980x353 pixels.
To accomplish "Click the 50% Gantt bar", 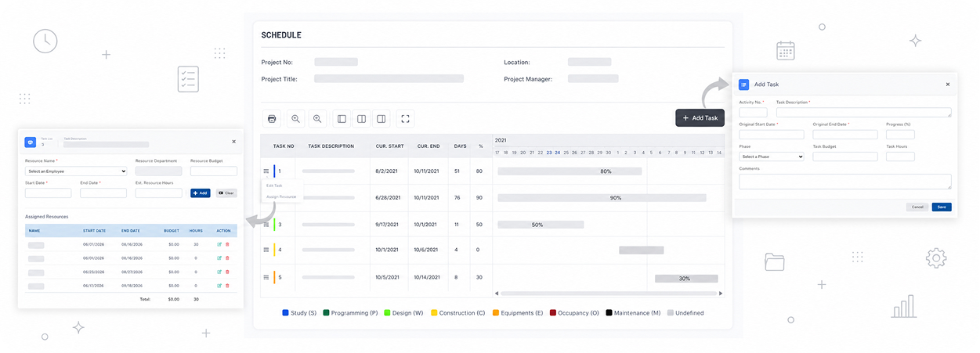I will click(541, 225).
